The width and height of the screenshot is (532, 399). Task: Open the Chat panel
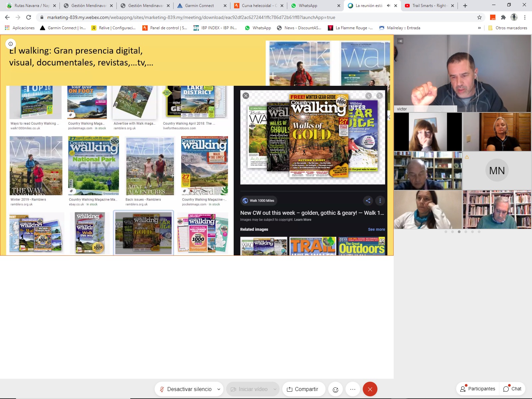pos(512,389)
